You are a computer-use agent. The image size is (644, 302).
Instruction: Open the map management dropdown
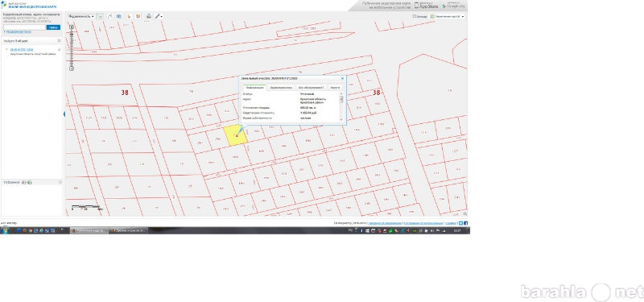coord(448,16)
